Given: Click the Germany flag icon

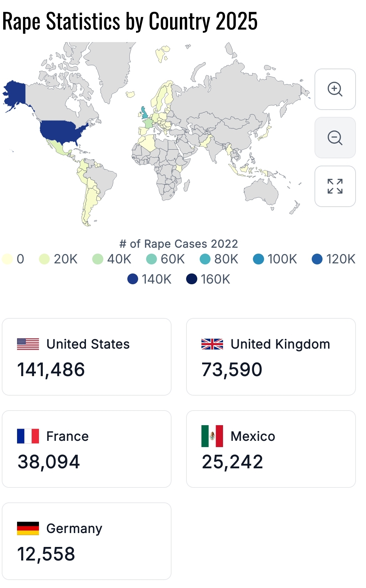Looking at the screenshot, I should pos(28,528).
